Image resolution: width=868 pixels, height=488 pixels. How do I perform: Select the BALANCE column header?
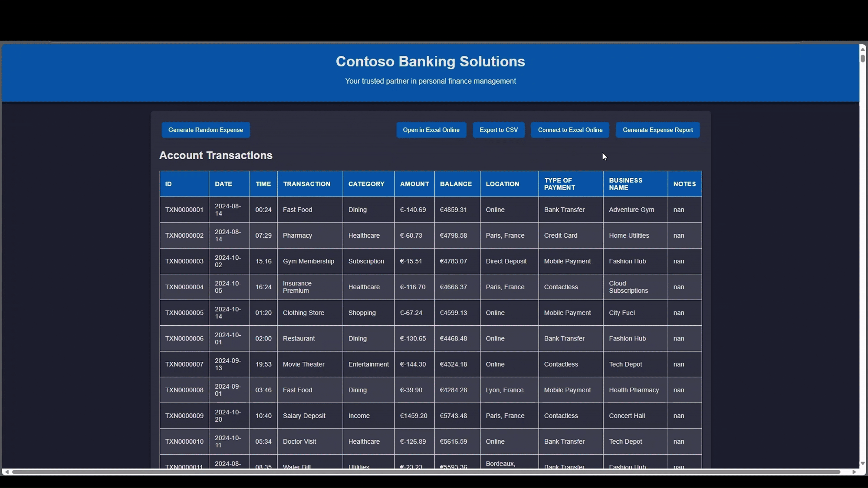coord(457,184)
